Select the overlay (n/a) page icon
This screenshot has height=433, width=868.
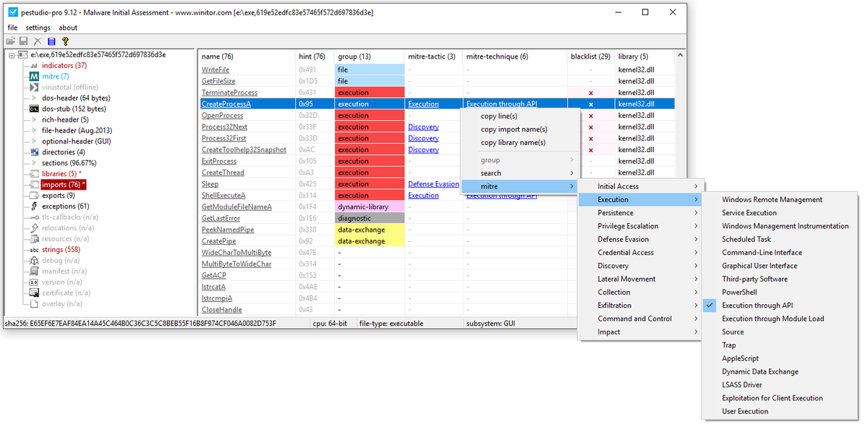tap(34, 304)
